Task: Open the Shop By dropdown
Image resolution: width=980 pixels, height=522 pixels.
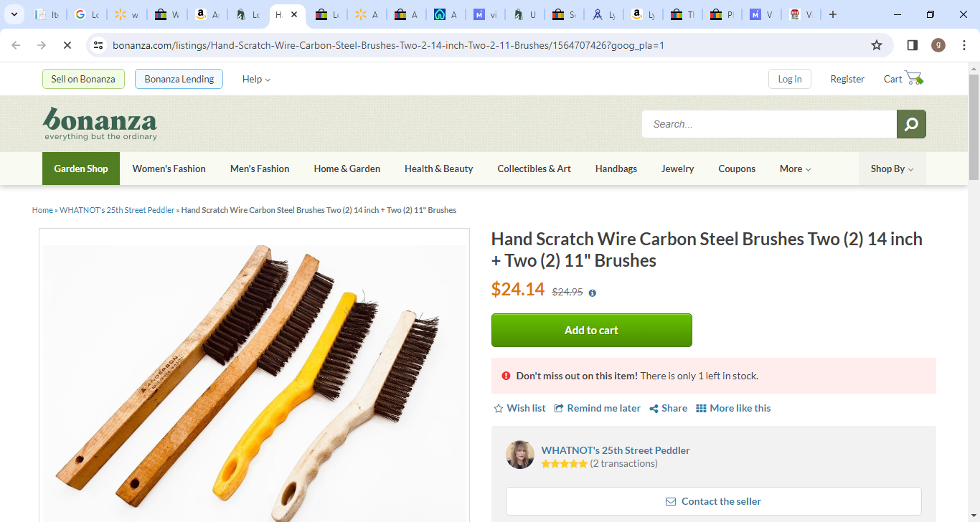Action: pos(892,169)
